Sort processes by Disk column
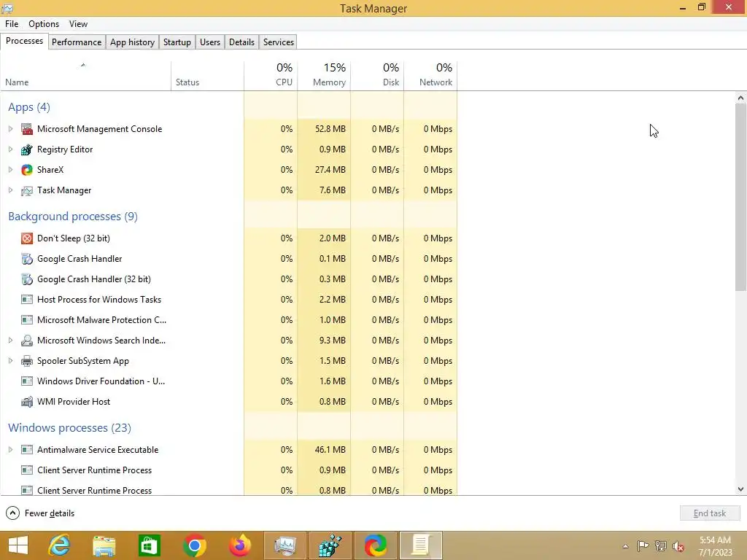Image resolution: width=747 pixels, height=560 pixels. 377,76
